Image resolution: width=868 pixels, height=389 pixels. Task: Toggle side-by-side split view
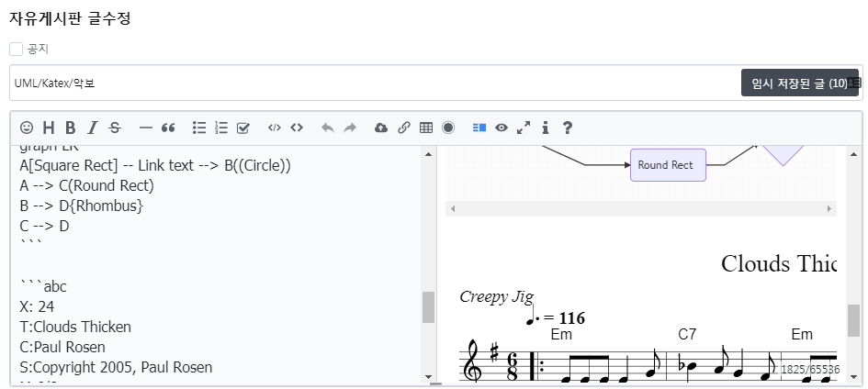click(x=479, y=128)
